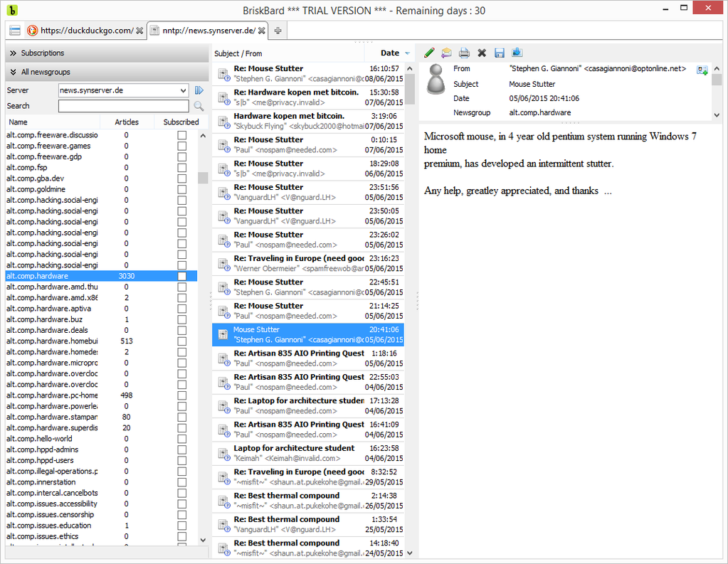Click the article icon of Re: Traveling in Europe 23:16:23
The width and height of the screenshot is (728, 564).
(223, 265)
